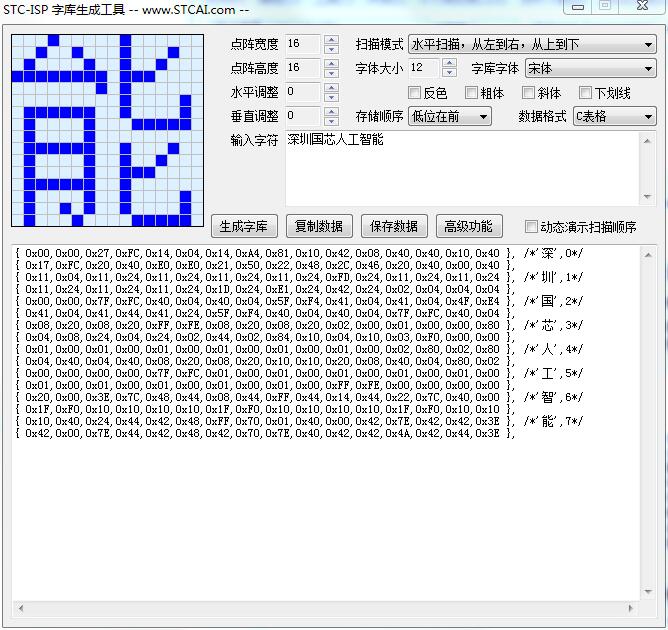Click the down arrow of data output scrollbar
Screen dimensions: 668x630
point(648,592)
